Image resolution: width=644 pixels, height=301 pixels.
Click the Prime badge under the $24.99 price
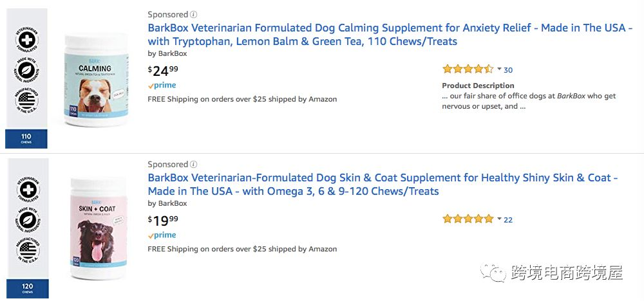coord(162,86)
